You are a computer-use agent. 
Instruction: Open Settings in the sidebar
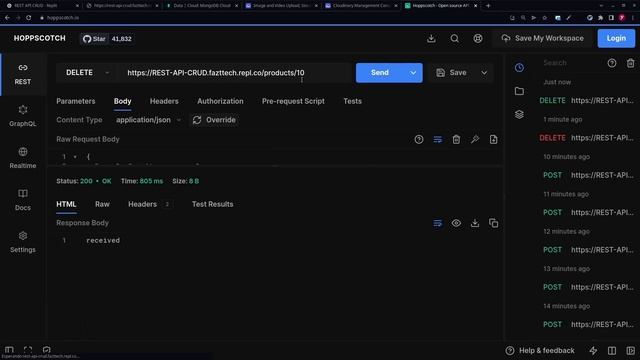[x=23, y=242]
